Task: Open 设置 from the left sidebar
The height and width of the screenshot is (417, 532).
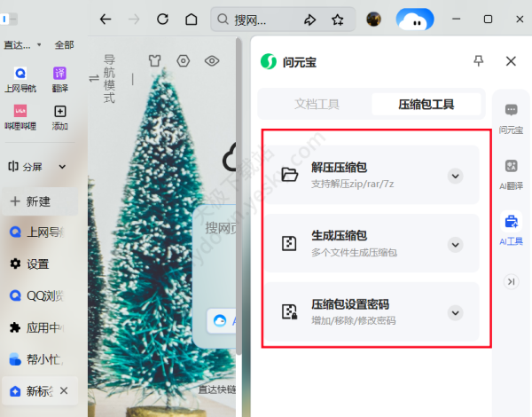Action: click(x=35, y=264)
